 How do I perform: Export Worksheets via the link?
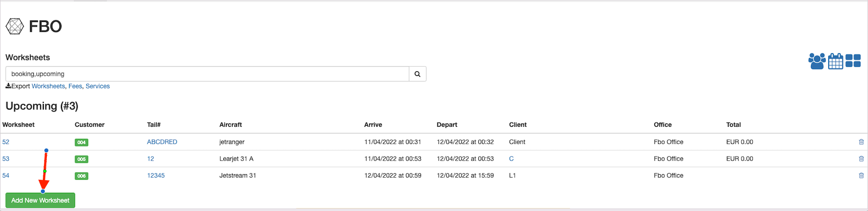coord(48,86)
